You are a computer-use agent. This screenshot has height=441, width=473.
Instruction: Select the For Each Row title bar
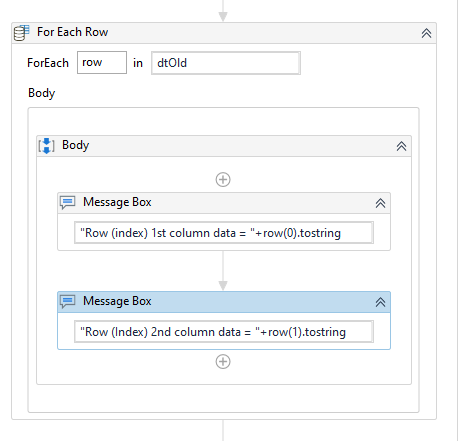tap(224, 33)
